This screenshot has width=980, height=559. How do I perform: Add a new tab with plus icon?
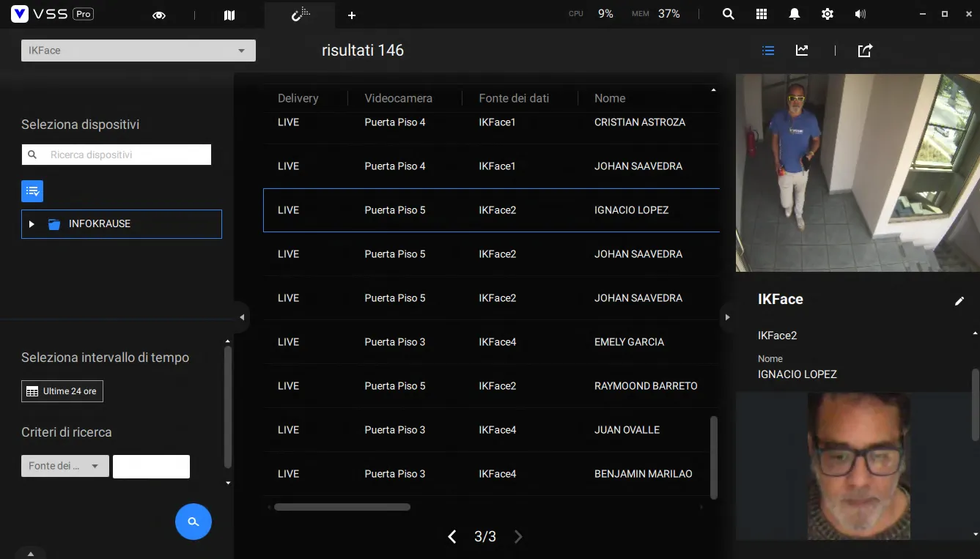[x=352, y=15]
